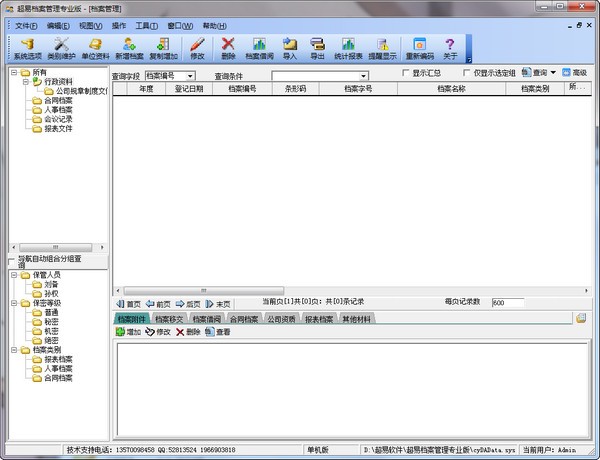This screenshot has width=600, height=460.
Task: Open 单位资料 unit information
Action: (x=96, y=48)
